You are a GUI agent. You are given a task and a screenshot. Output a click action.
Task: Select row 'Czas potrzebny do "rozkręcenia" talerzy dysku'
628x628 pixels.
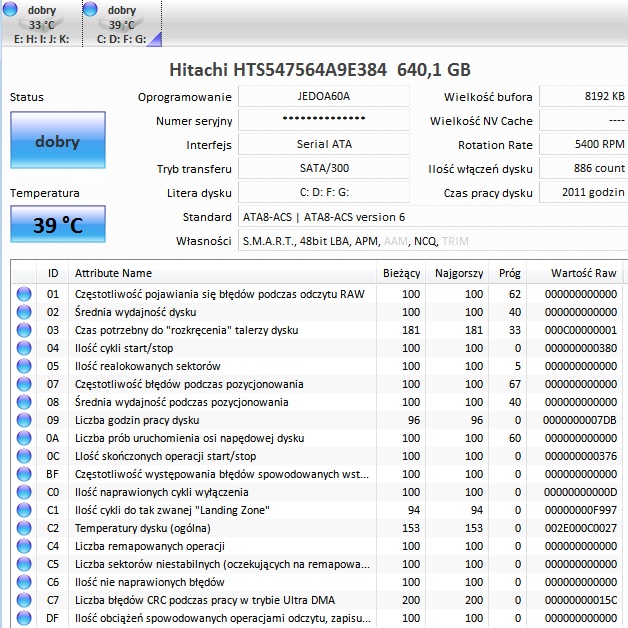(317, 330)
